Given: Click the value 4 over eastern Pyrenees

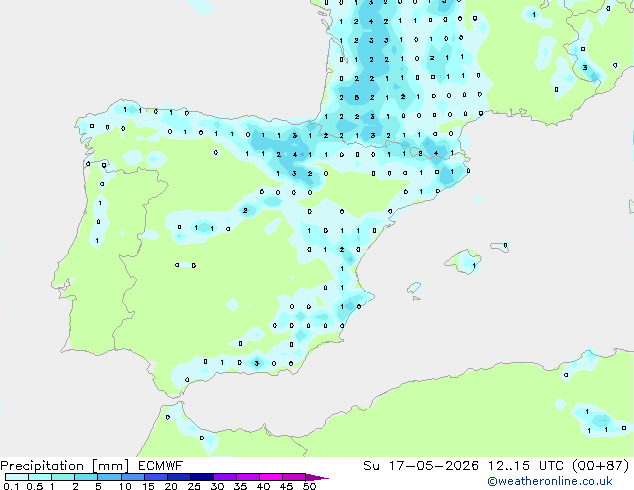Looking at the screenshot, I should coord(436,153).
